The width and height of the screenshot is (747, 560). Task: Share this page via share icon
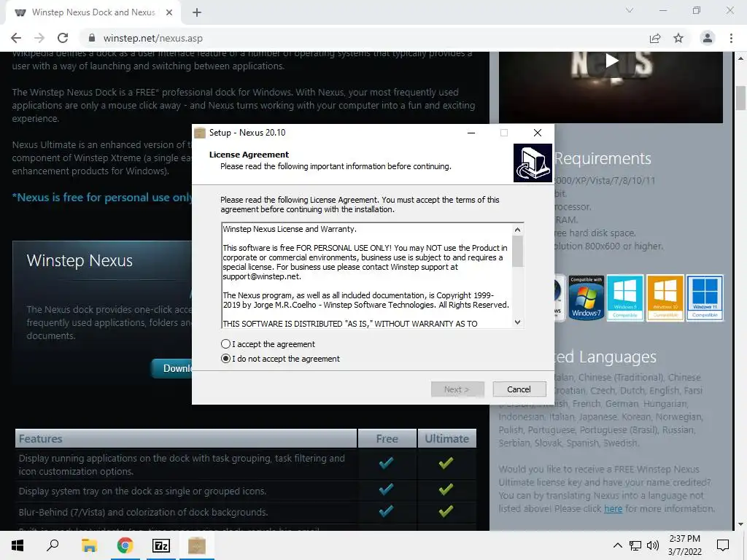[x=655, y=38]
